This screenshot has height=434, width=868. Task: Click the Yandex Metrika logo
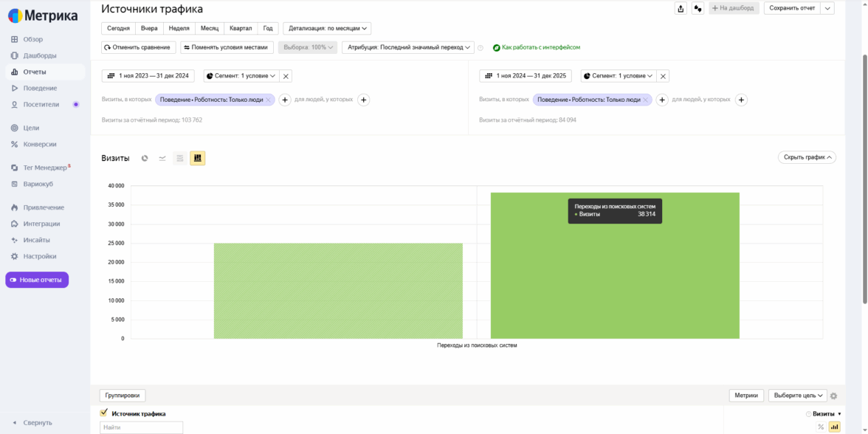click(x=43, y=15)
